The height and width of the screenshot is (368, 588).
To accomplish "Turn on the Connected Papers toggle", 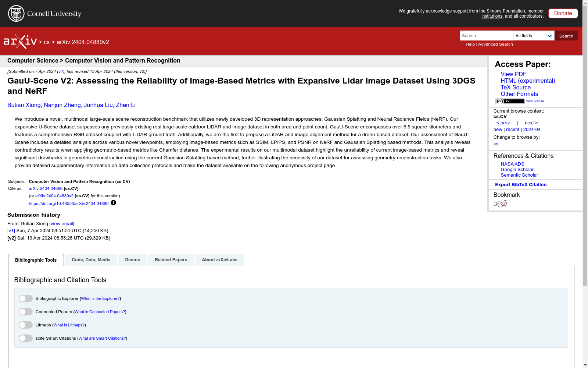I will click(x=26, y=312).
